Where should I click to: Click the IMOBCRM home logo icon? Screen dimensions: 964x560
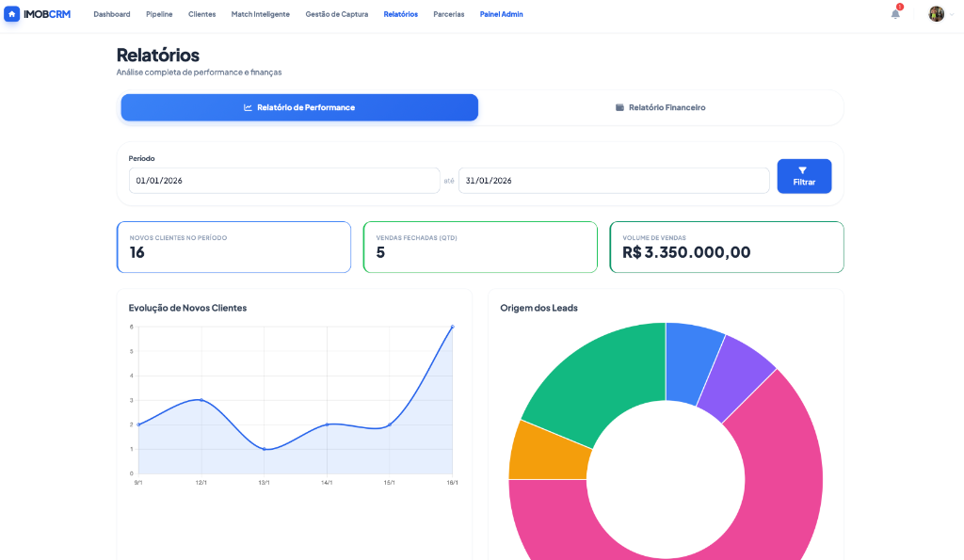click(x=12, y=14)
